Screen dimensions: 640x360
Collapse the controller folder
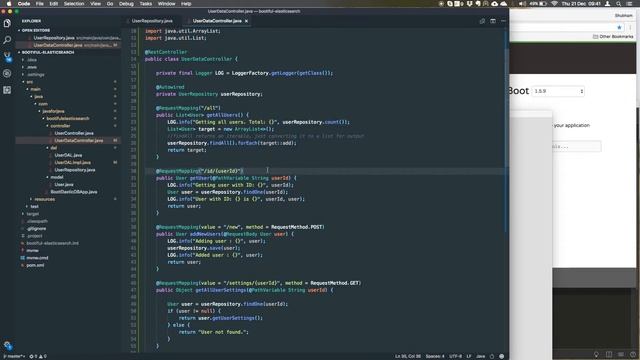point(60,126)
